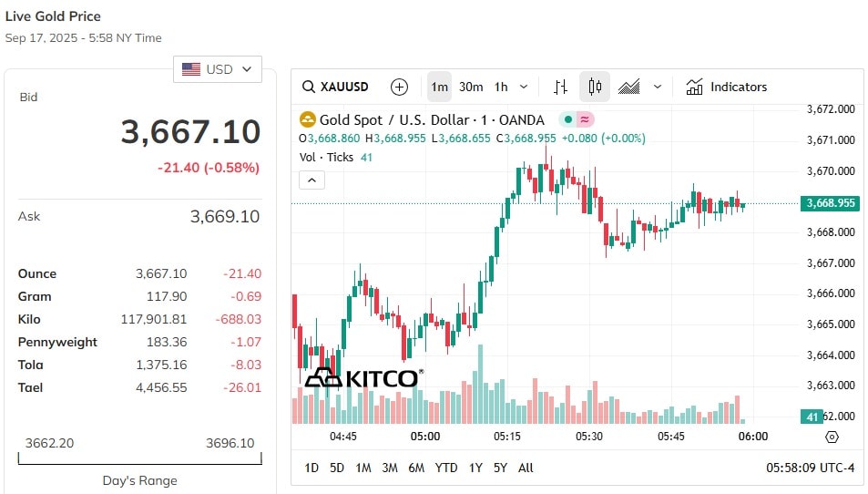Screen dimensions: 868x494
Task: Toggle the pink approximate data badge
Action: [585, 119]
